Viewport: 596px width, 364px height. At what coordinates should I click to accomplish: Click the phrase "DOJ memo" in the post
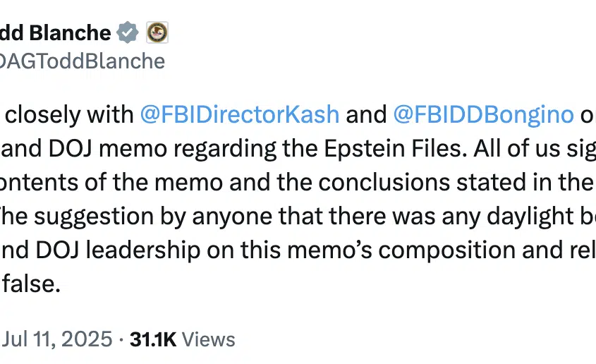point(108,149)
